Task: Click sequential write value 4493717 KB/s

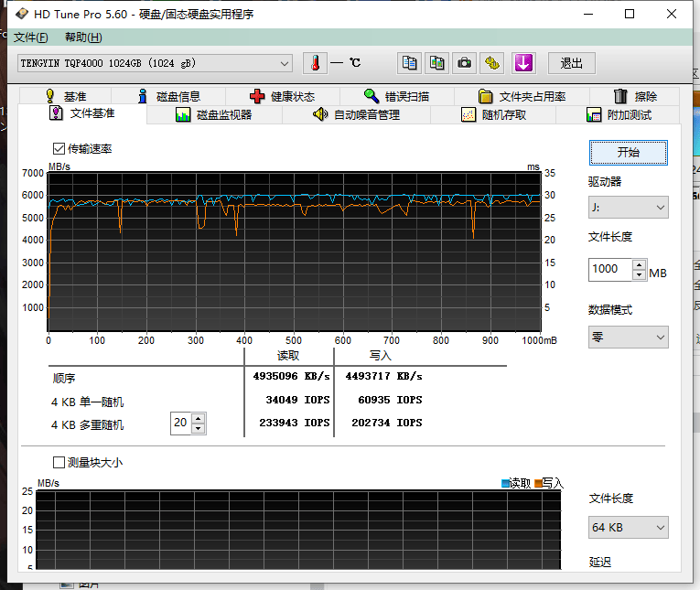Action: [383, 376]
